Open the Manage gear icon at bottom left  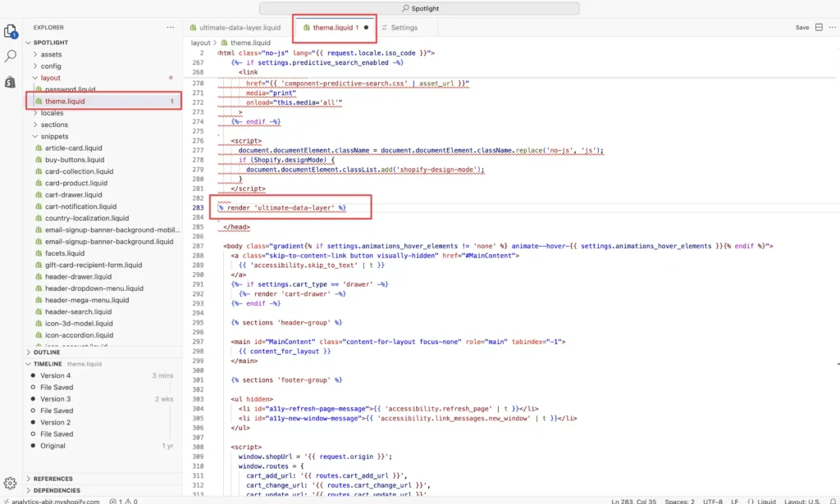11,483
